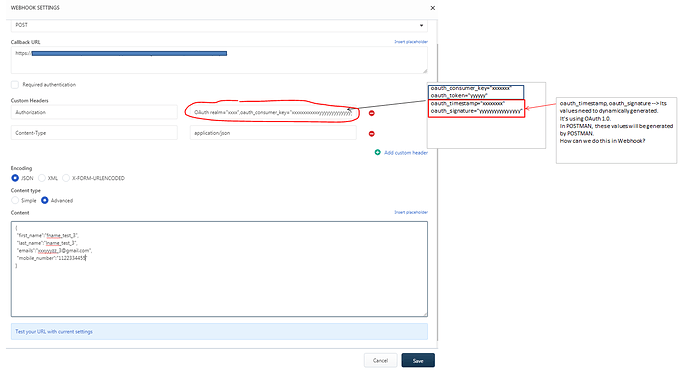The image size is (690, 377).
Task: Insert placeholder into Content field
Action: 411,212
